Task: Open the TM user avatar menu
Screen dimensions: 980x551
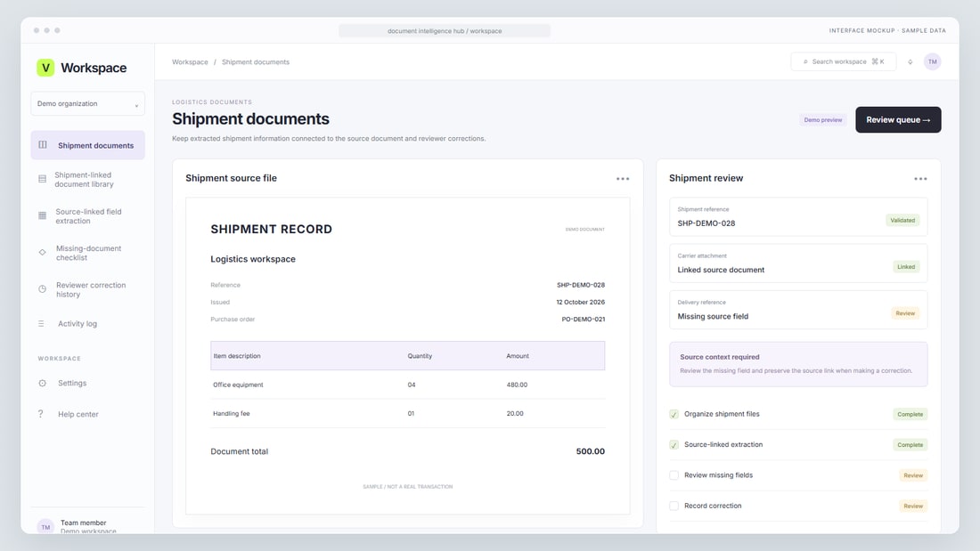Action: [x=932, y=61]
